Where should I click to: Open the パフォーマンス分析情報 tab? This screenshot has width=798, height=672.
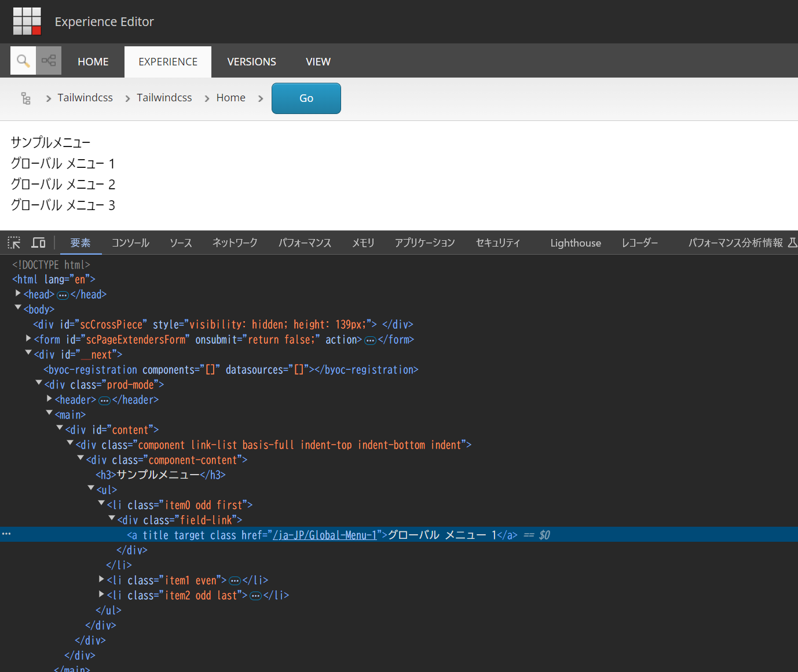coord(735,243)
